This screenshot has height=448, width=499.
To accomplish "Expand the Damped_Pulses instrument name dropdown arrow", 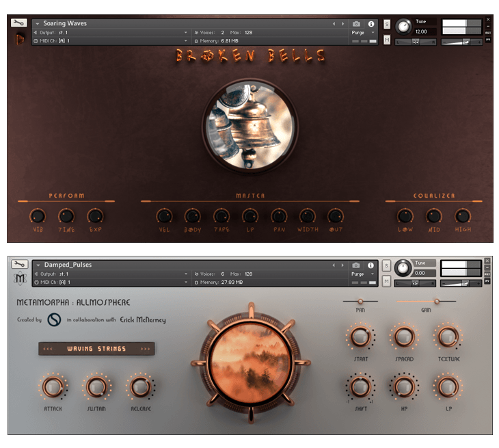I will point(38,265).
